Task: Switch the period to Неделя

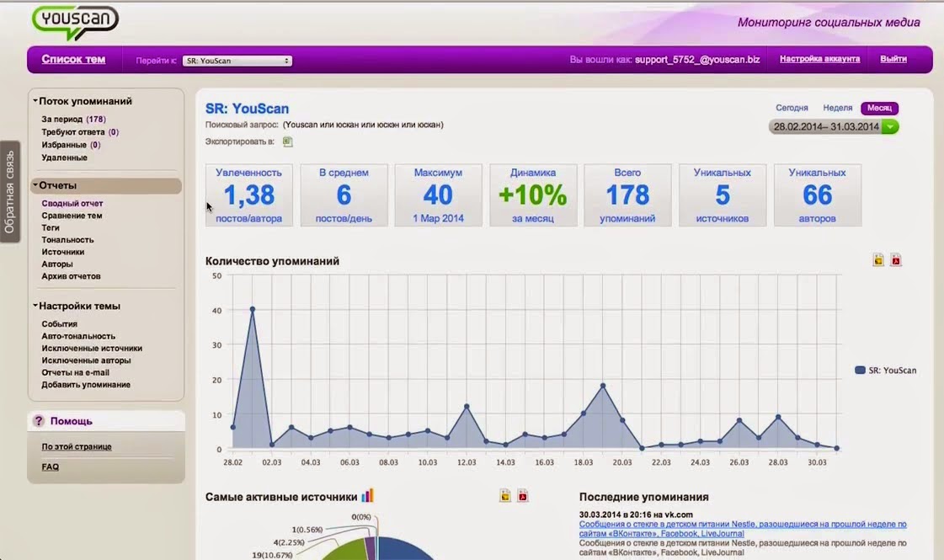Action: pyautogui.click(x=837, y=108)
